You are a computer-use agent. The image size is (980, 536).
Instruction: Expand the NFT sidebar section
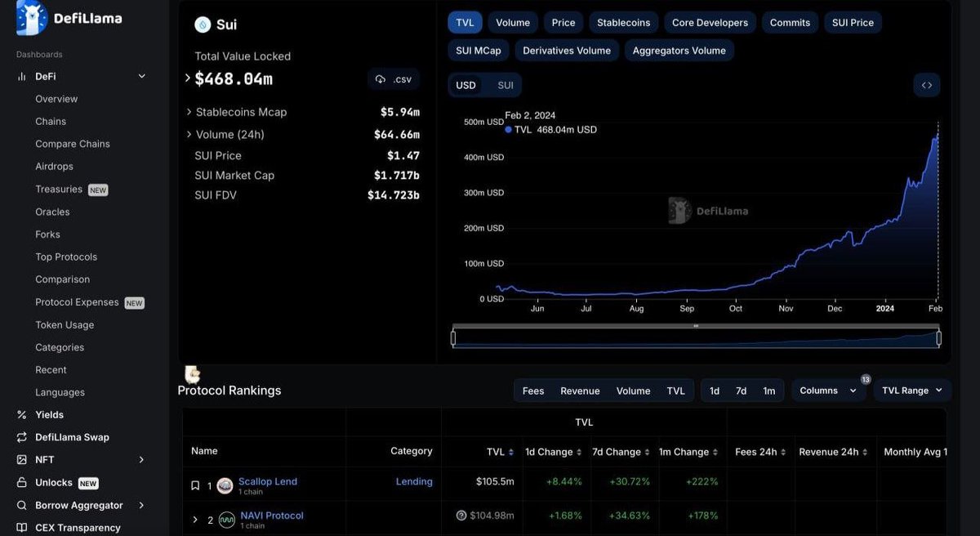[141, 460]
